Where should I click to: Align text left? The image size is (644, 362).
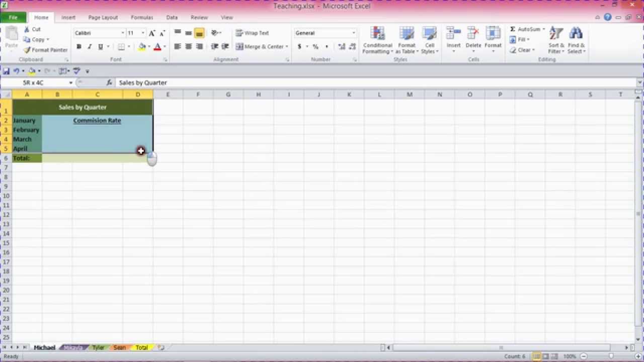[x=178, y=46]
